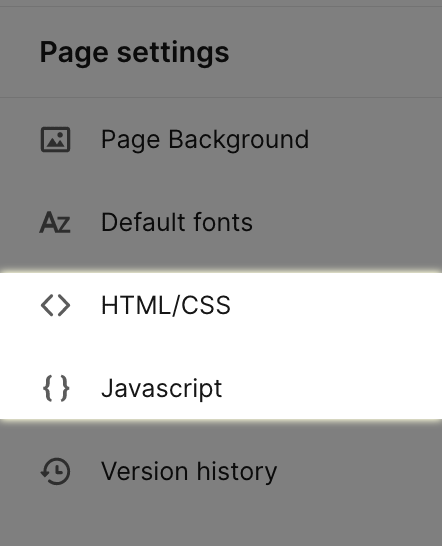Click the word history in Version history
Screen dimensions: 442x546
click(237, 471)
